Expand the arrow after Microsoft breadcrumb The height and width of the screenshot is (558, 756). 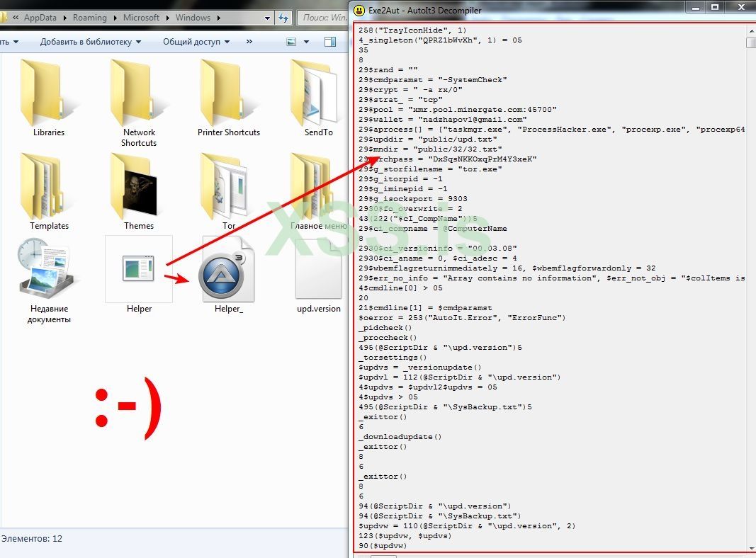[x=167, y=18]
